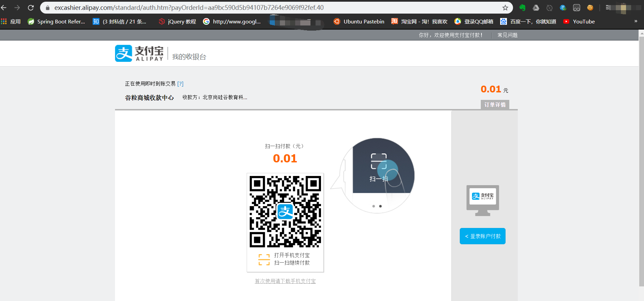This screenshot has height=301, width=644.
Task: Open jQuery 教程 bookmark
Action: pyautogui.click(x=177, y=21)
